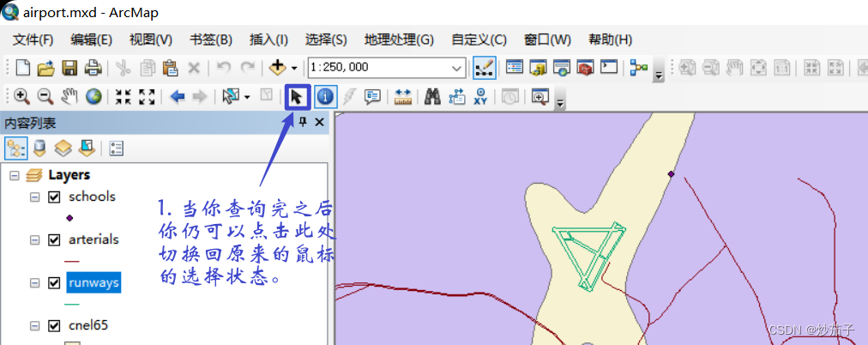The width and height of the screenshot is (868, 345).
Task: Click the Delete X icon
Action: click(194, 68)
